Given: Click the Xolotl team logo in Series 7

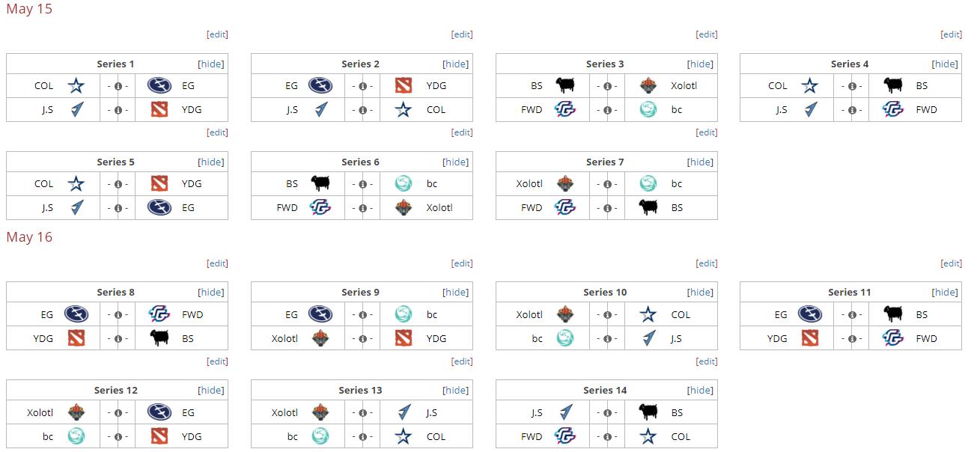Looking at the screenshot, I should pos(565,184).
